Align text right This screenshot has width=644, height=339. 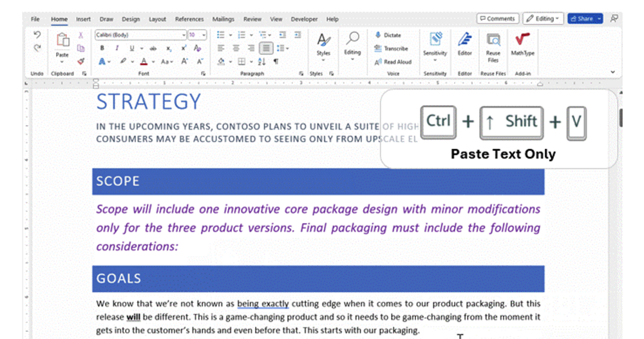[x=251, y=48]
